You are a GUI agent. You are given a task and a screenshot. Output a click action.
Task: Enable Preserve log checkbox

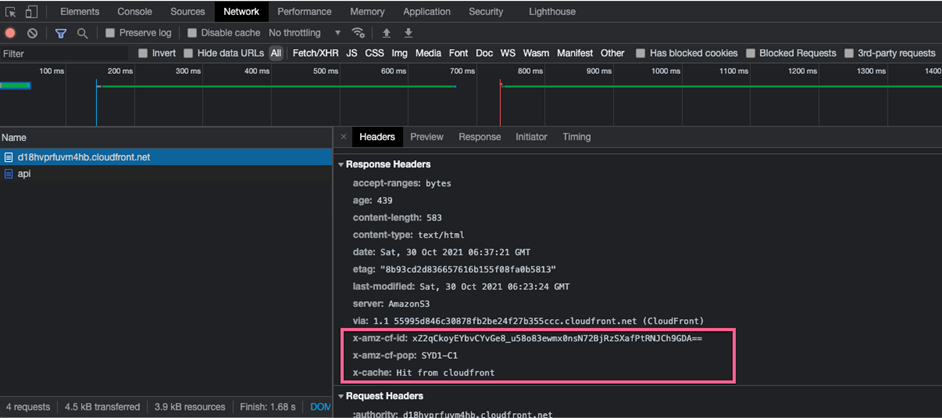click(110, 33)
